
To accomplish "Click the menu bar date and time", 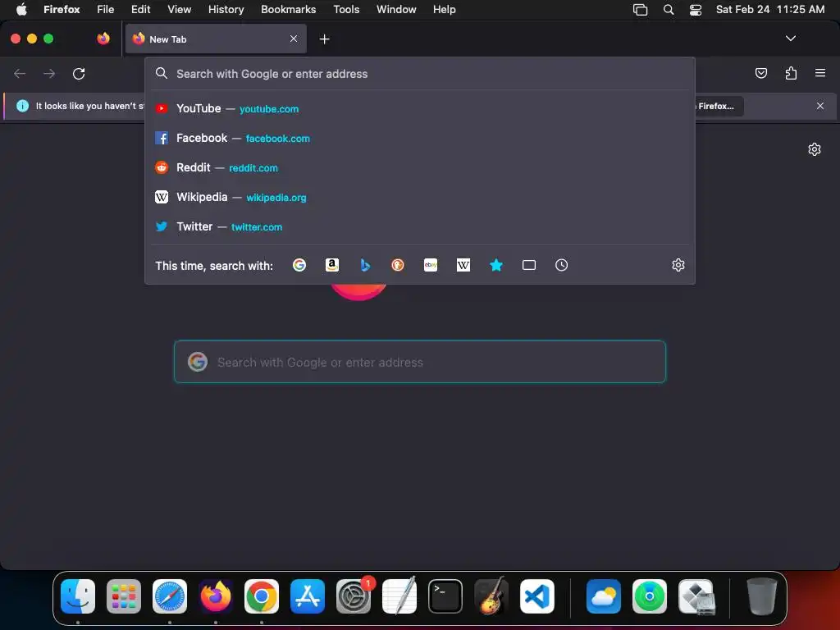I will pyautogui.click(x=769, y=10).
